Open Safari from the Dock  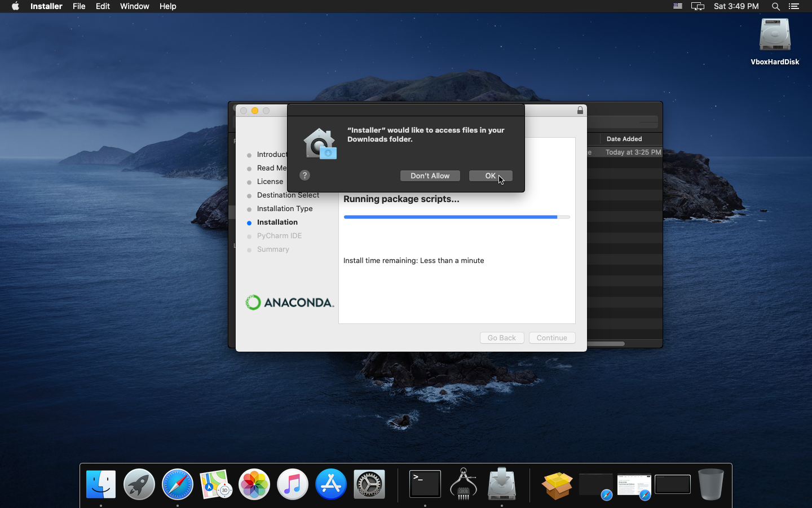pos(178,484)
